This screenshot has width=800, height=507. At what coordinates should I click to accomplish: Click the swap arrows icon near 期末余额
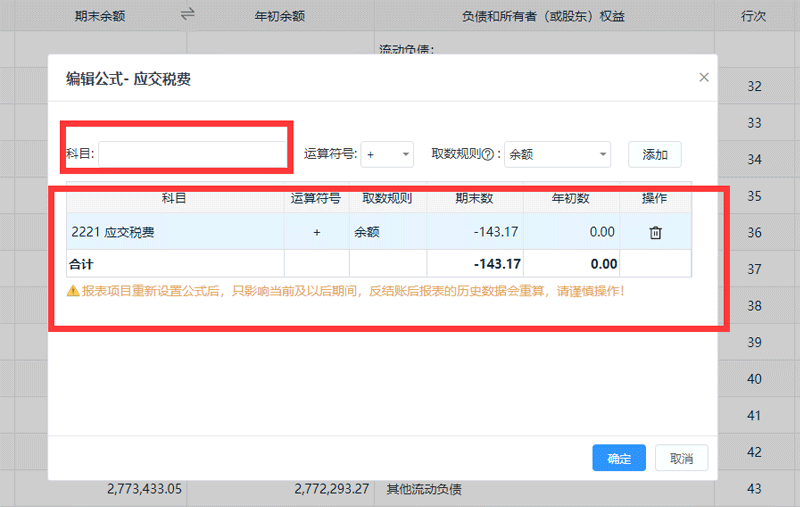pos(187,14)
